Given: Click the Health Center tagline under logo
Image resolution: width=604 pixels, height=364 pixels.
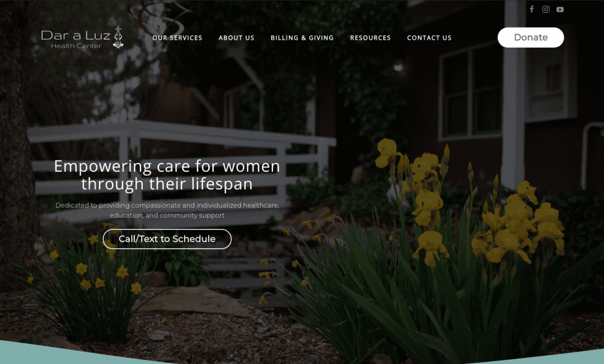Looking at the screenshot, I should coord(76,46).
